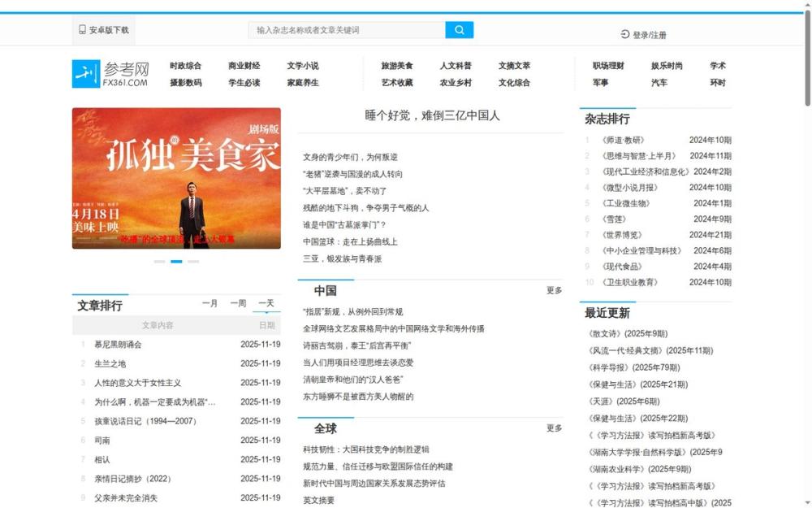The image size is (812, 508).
Task: Open 艺术收藏 category
Action: [397, 82]
